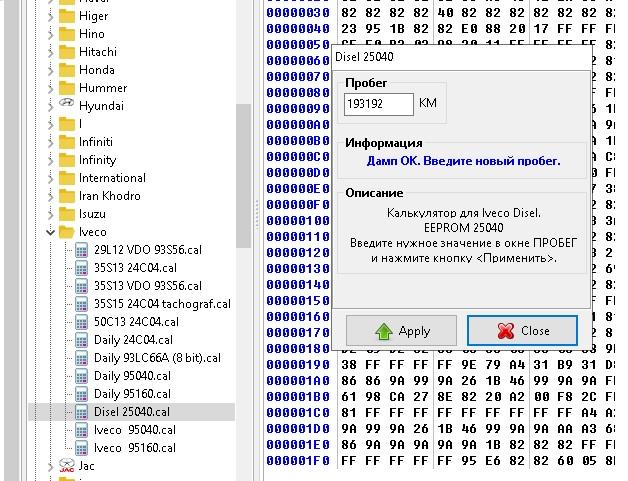The width and height of the screenshot is (628, 481).
Task: Expand the Higer folder node
Action: pos(50,17)
